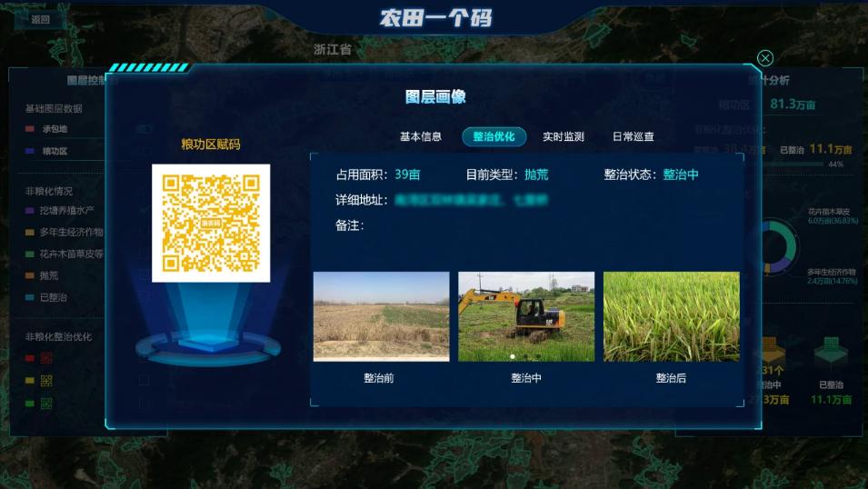
Task: Click the 粮功区 layer label
Action: 55,151
